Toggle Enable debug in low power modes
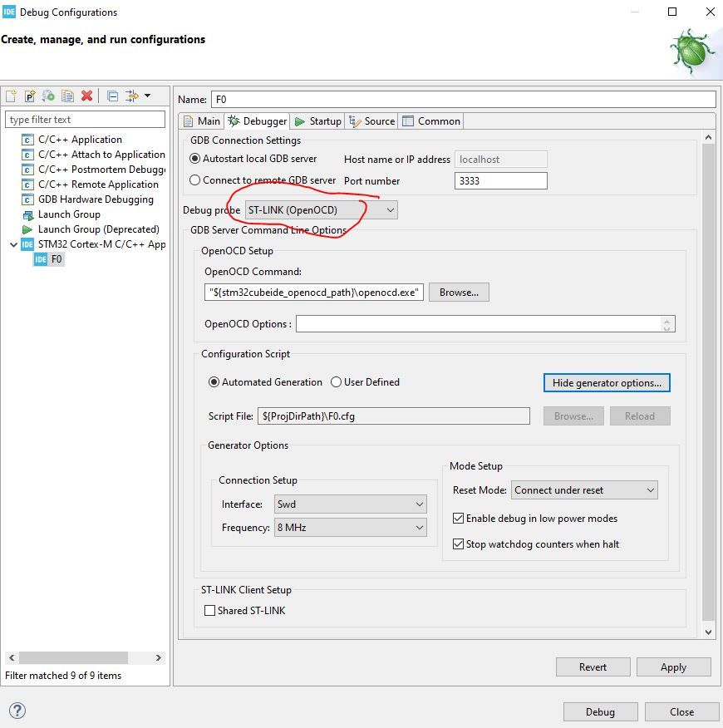 [x=535, y=518]
